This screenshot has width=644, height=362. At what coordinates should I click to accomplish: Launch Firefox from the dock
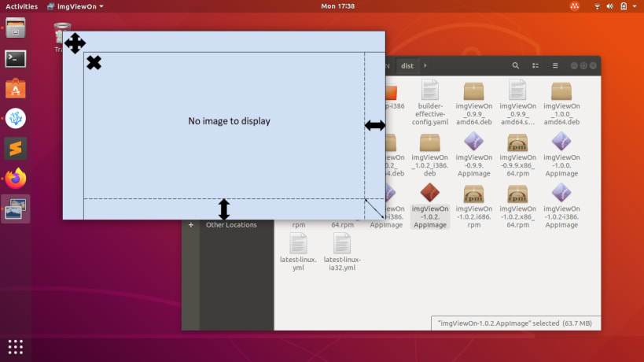[x=15, y=179]
